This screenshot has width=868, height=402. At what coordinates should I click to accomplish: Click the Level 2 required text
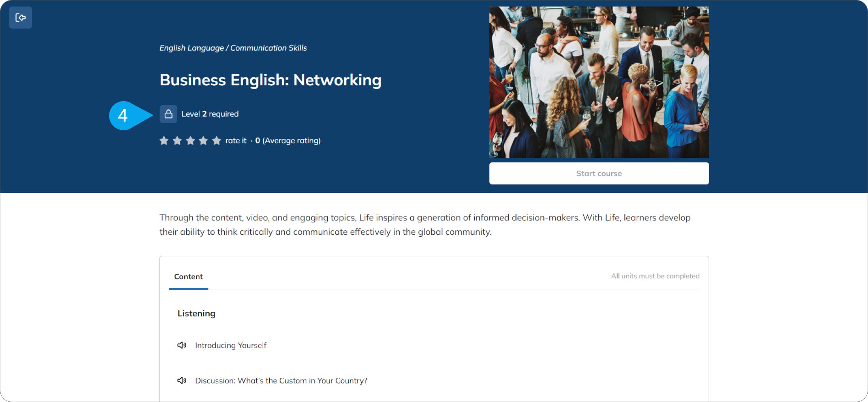(210, 114)
